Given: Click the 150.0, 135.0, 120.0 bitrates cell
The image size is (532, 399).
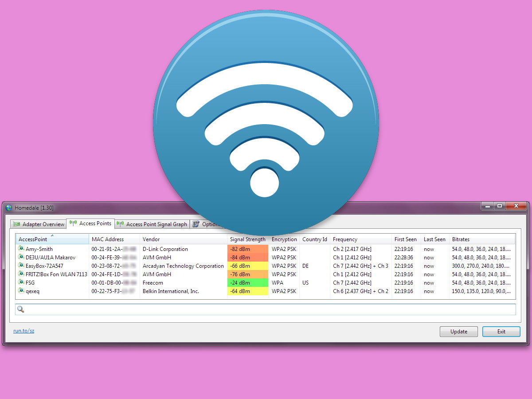Looking at the screenshot, I should pyautogui.click(x=481, y=291).
